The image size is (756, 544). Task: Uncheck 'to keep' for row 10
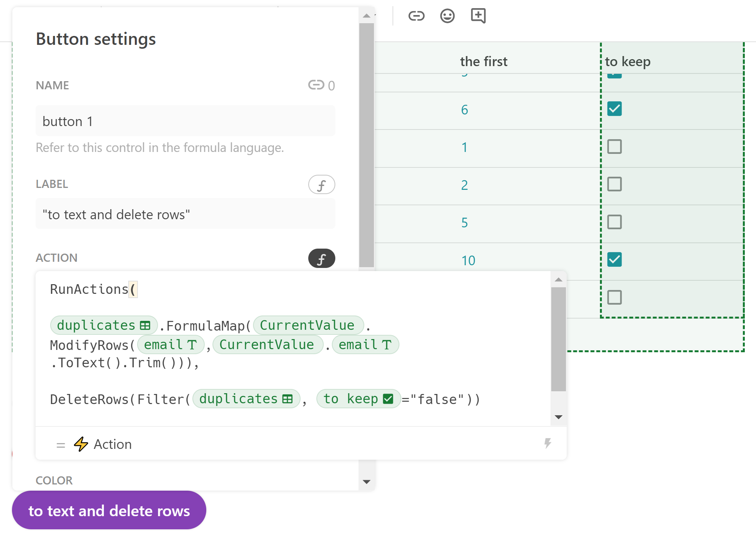(x=614, y=259)
